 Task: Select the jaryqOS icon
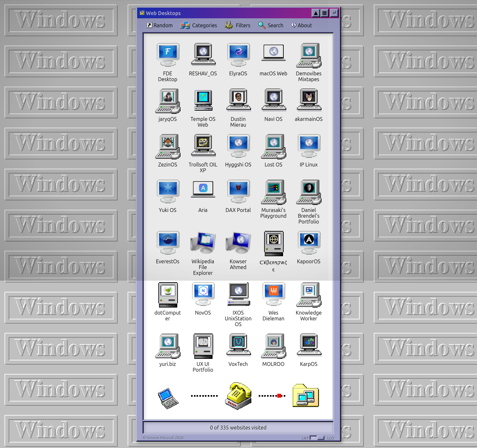click(x=168, y=101)
